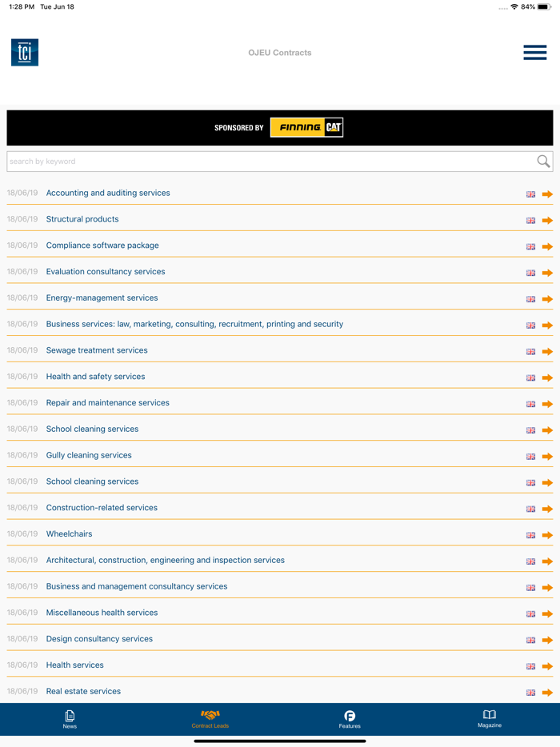
Task: Tap UK flag for Architectural, construction row
Action: (530, 561)
